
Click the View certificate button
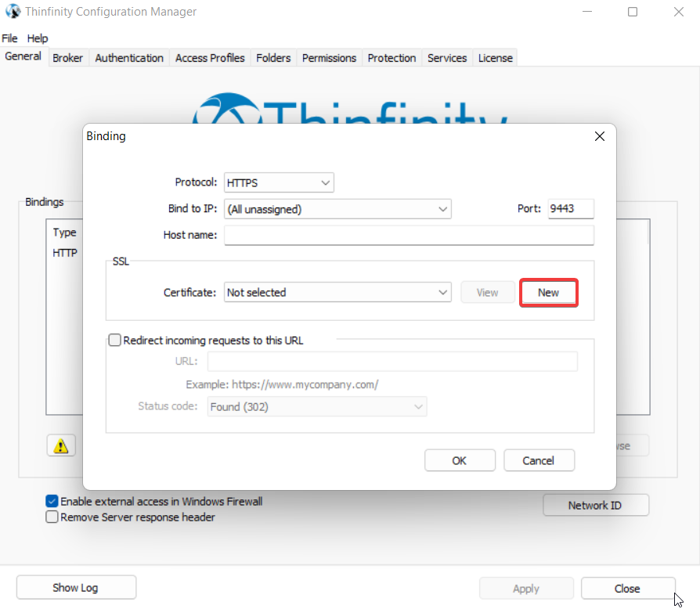click(x=487, y=292)
